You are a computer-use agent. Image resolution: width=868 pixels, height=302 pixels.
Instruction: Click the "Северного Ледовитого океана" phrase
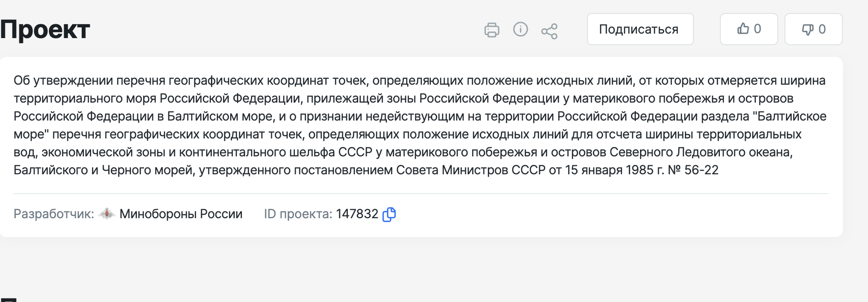[x=701, y=152]
